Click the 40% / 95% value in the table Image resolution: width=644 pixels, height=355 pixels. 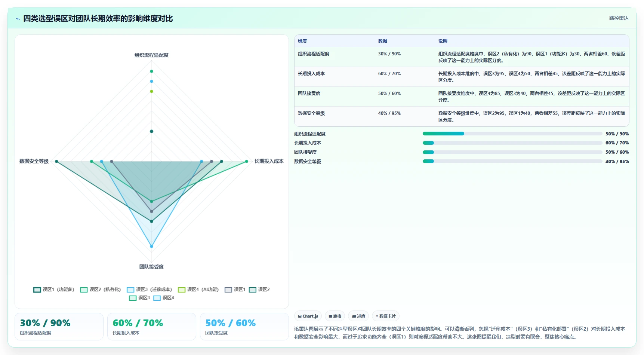click(389, 113)
